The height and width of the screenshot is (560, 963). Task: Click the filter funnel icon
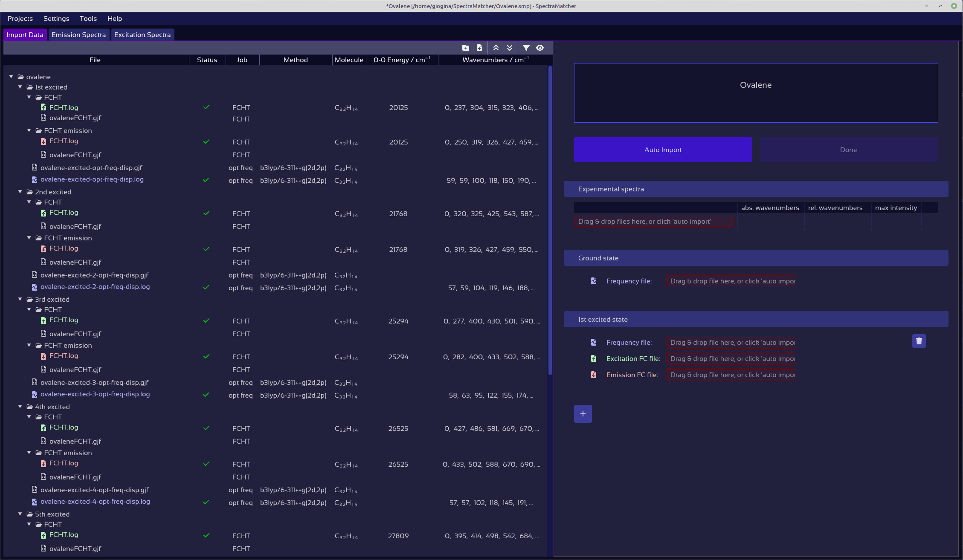(x=526, y=48)
